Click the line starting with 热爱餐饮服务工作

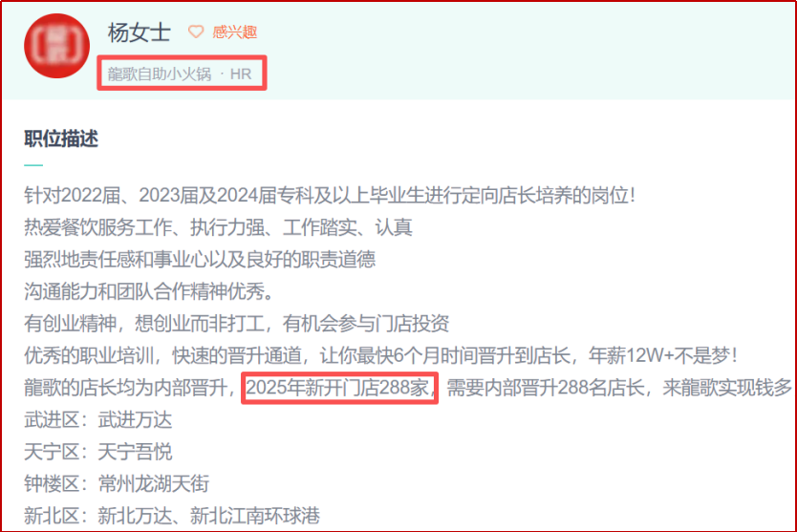218,227
